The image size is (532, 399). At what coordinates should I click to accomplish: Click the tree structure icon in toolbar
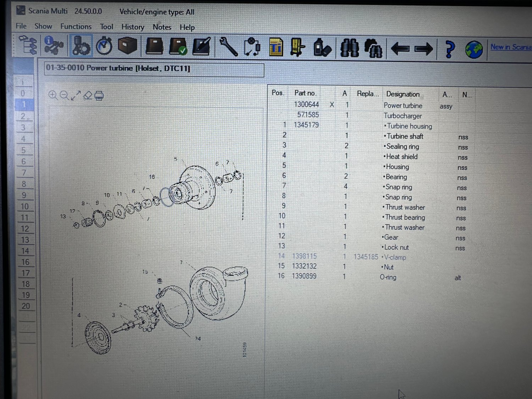point(28,45)
